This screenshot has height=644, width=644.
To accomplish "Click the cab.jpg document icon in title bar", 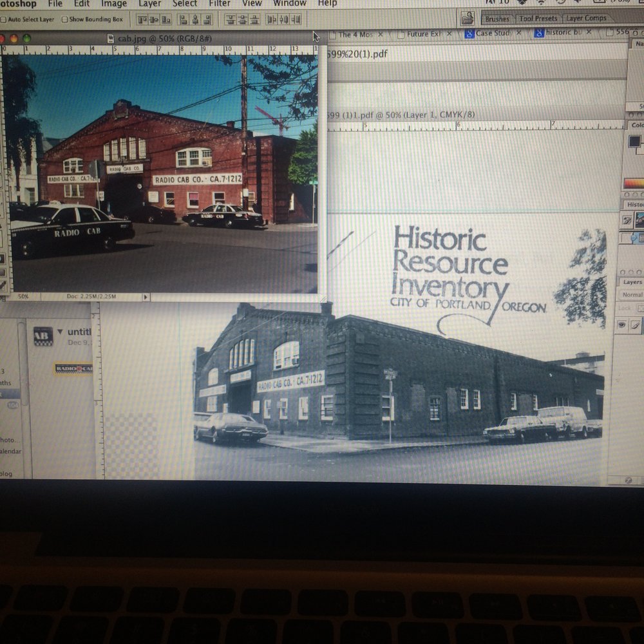I will point(111,39).
